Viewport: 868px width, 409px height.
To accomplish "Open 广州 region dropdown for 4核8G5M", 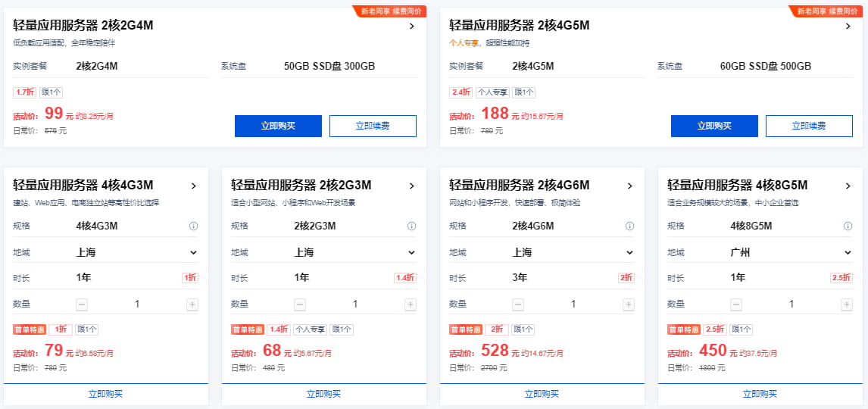I will [848, 252].
